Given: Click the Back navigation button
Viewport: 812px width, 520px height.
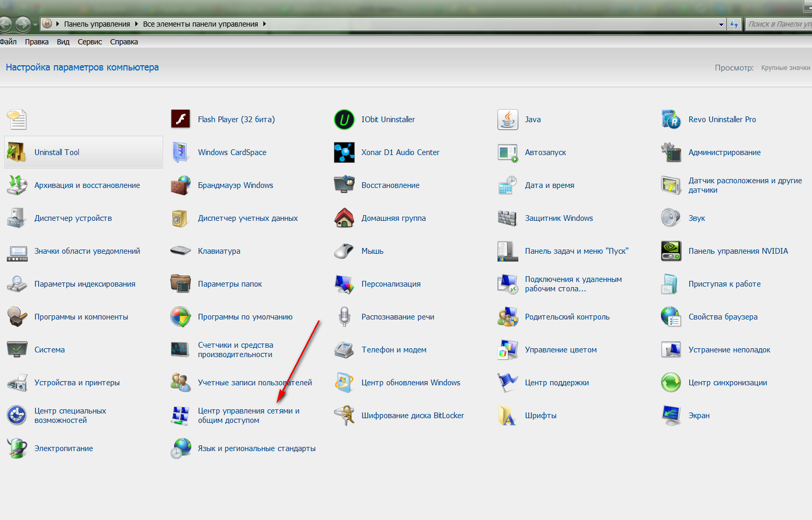Looking at the screenshot, I should coord(4,23).
